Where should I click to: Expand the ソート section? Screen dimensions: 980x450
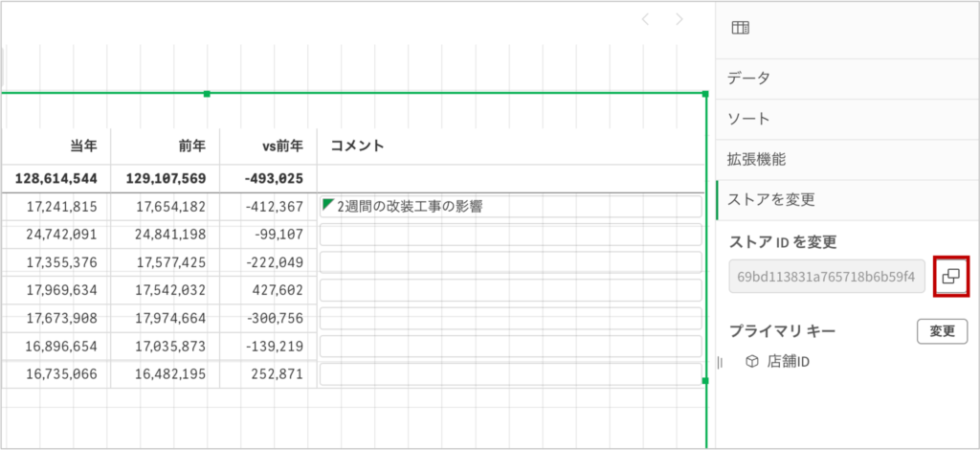click(x=748, y=119)
